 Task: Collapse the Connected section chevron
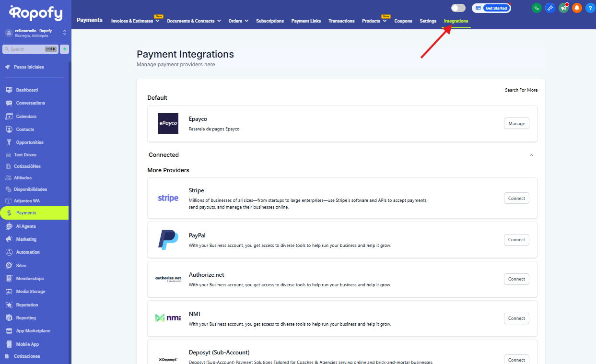click(x=531, y=155)
